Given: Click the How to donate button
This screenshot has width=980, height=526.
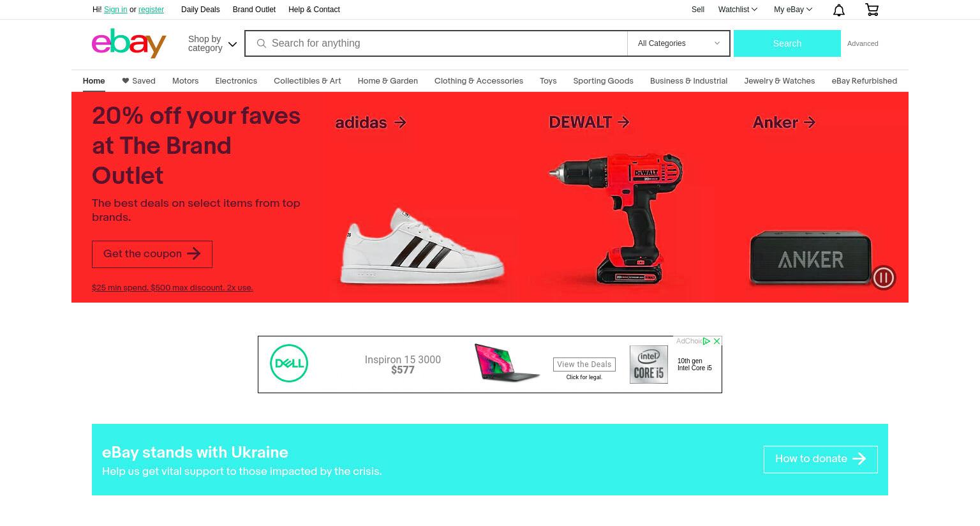Looking at the screenshot, I should [820, 459].
